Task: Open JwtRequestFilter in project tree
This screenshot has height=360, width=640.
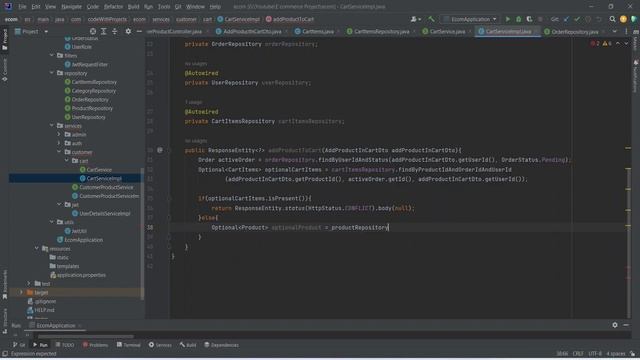Action: tap(89, 64)
